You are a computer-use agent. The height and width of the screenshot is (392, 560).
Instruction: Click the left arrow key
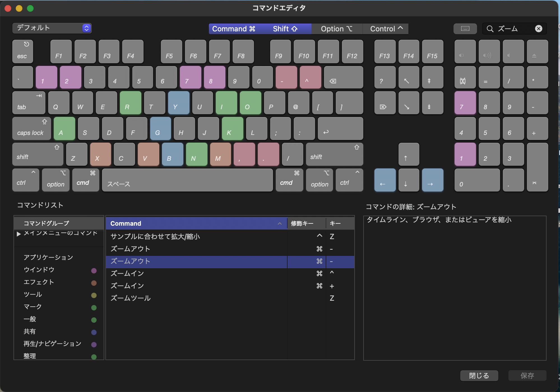point(385,180)
